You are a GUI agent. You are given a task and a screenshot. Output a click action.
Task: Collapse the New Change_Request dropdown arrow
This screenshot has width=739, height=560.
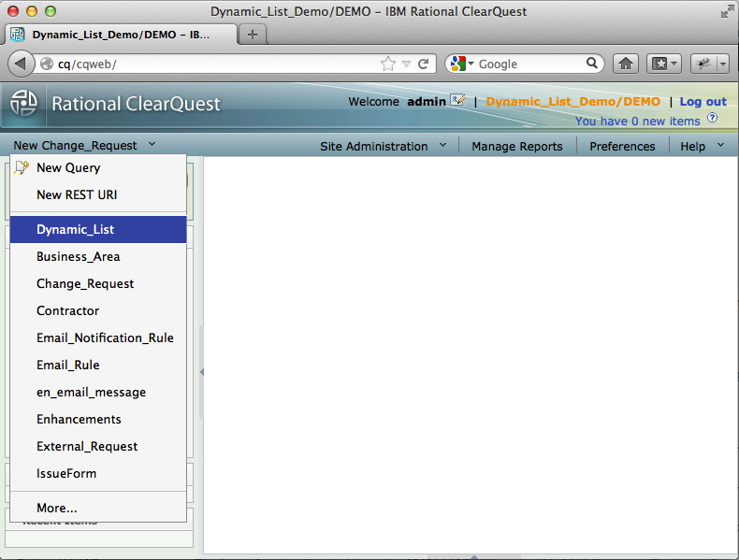coord(152,145)
